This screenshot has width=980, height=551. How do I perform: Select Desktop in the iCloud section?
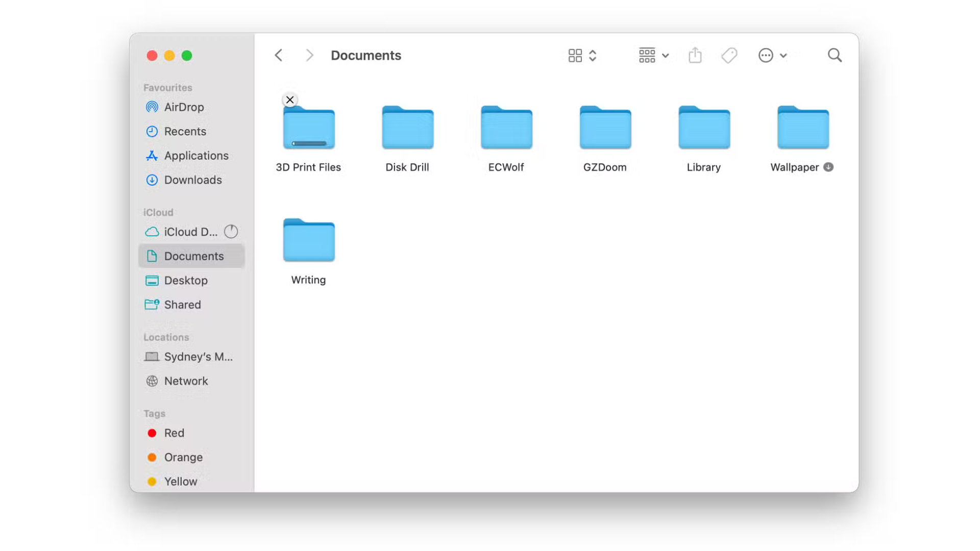185,281
